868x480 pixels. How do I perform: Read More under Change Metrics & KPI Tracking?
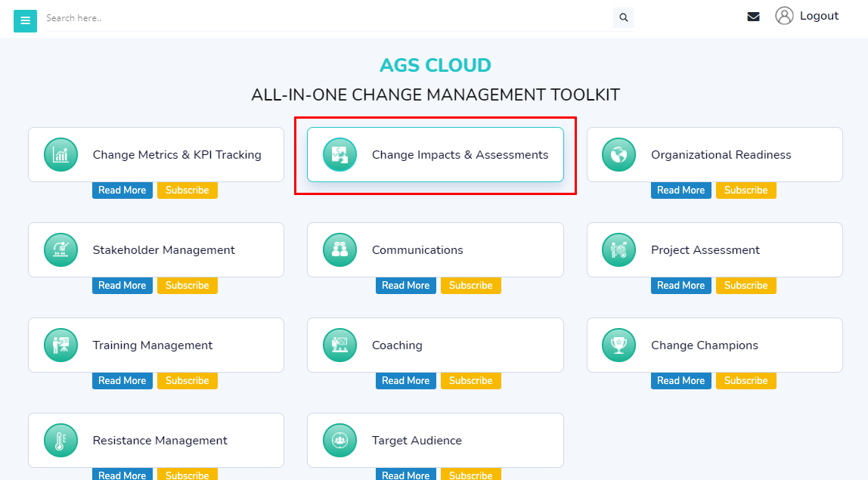point(122,190)
